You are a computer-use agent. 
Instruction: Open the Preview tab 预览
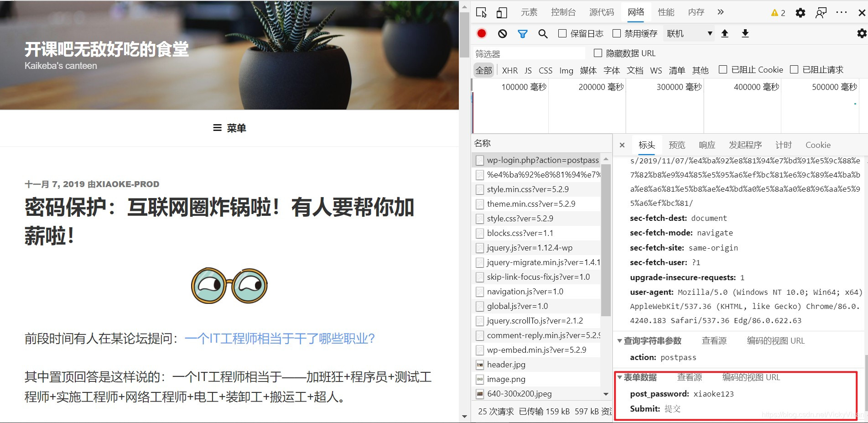pos(677,145)
